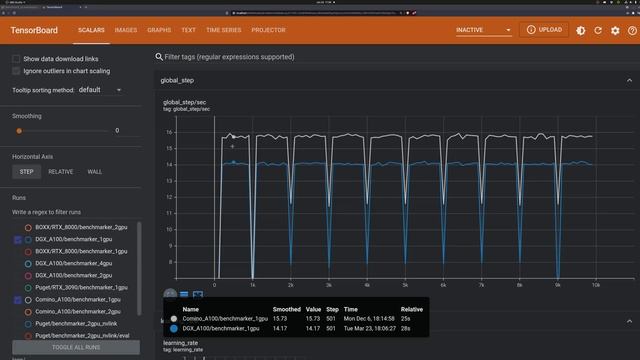Image resolution: width=640 pixels, height=360 pixels.
Task: Click TOGGLE ALL RUNS button
Action: tap(76, 347)
